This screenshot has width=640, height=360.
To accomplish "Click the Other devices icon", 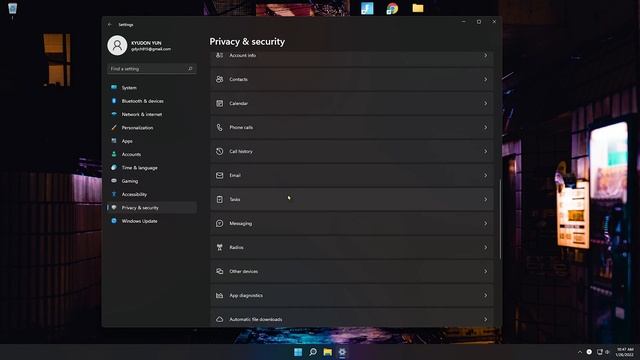I will point(220,271).
